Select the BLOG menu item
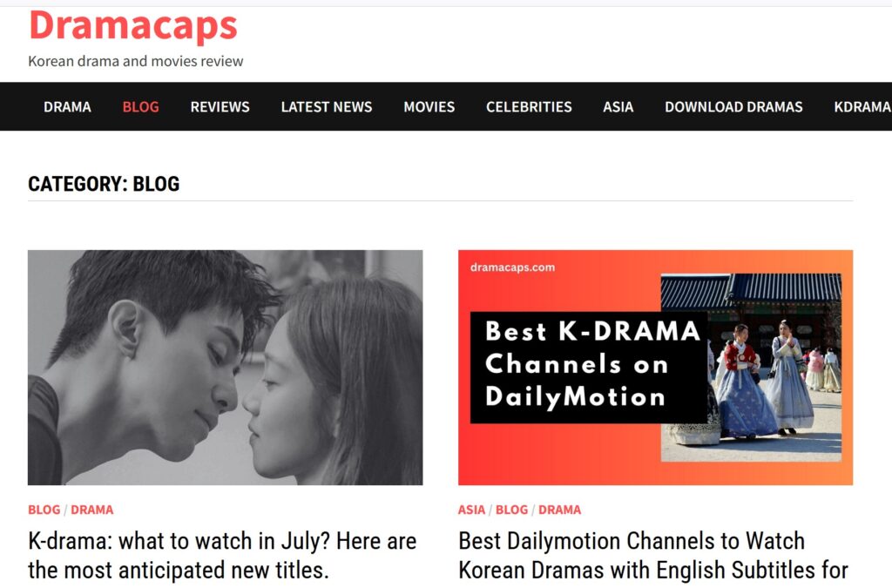 (x=140, y=107)
